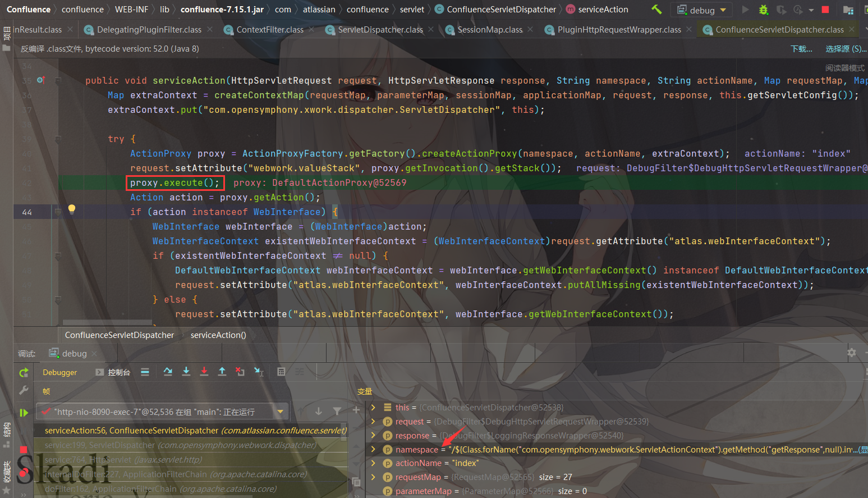Open the Project Structure folder icon
This screenshot has width=868, height=498.
click(848, 10)
